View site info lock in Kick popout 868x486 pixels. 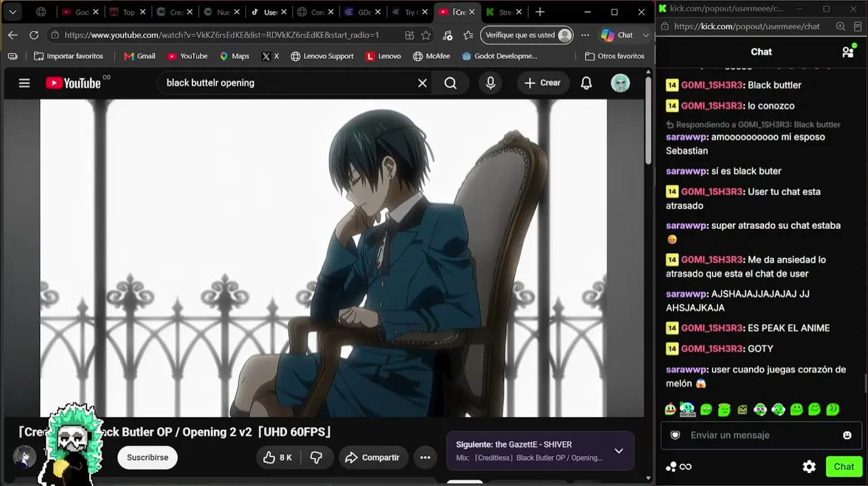click(663, 26)
